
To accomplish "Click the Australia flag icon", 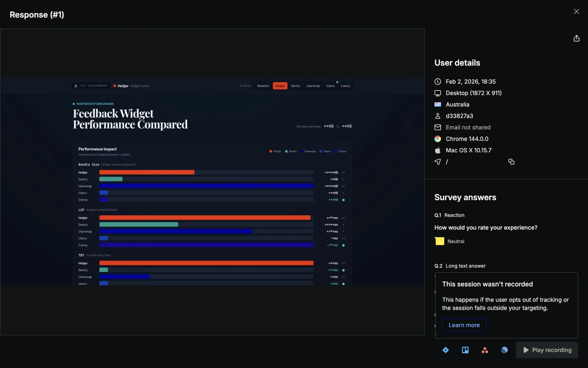I will click(438, 105).
